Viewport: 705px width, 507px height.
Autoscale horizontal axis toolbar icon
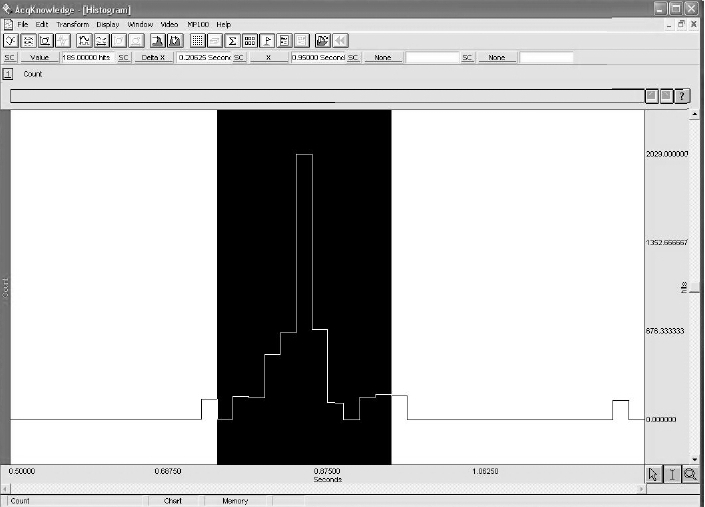pyautogui.click(x=102, y=41)
